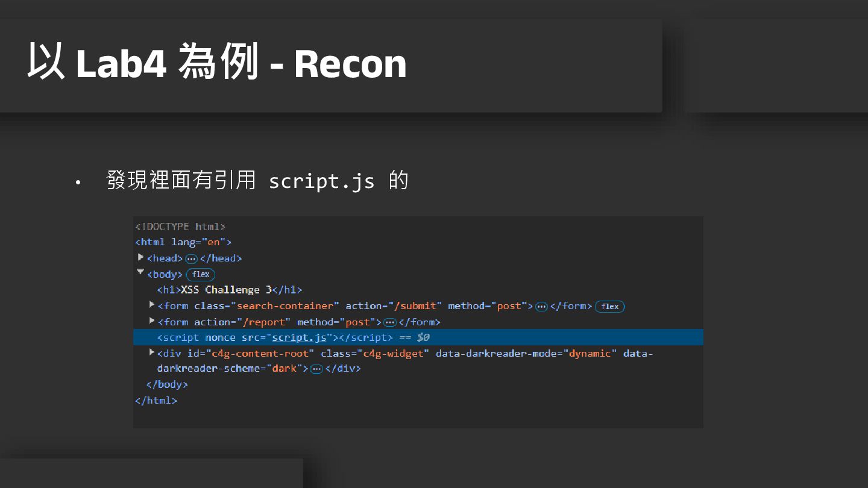Select the DOCTYPE html line
This screenshot has width=868, height=488.
click(180, 227)
